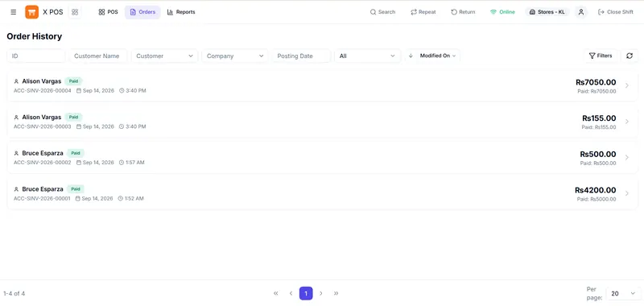Open invoice ACC-SINV-2026-00003
This screenshot has height=306, width=644.
(322, 122)
